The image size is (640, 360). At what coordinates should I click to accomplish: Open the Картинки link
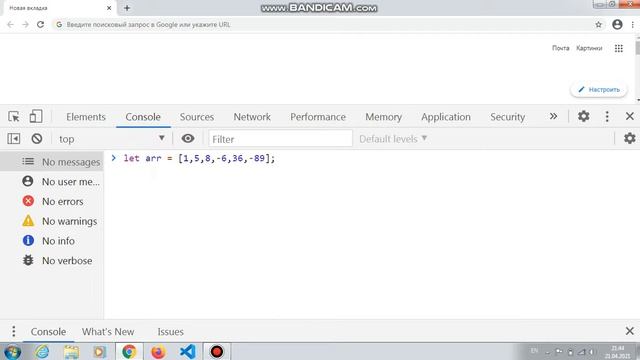(589, 48)
